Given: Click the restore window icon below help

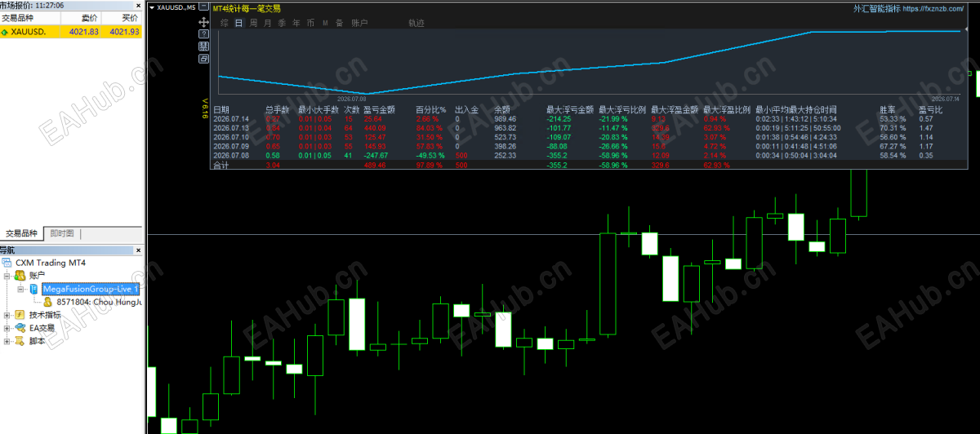Looking at the screenshot, I should [203, 59].
